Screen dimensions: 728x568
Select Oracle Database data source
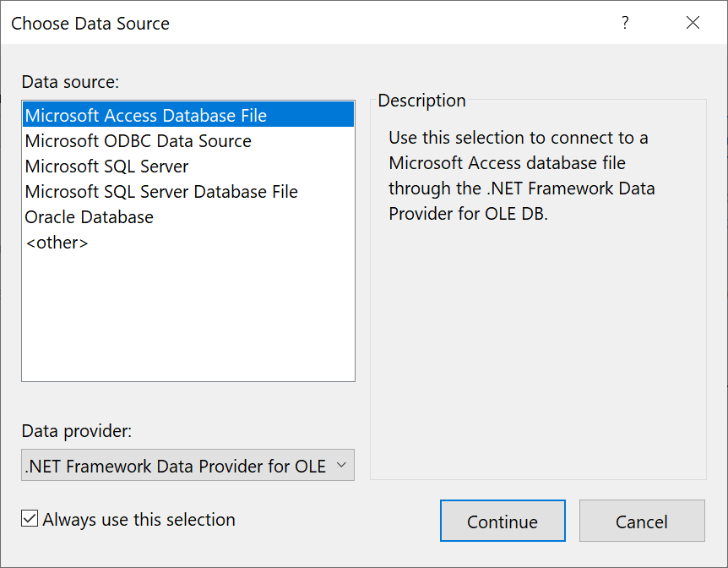tap(188, 217)
